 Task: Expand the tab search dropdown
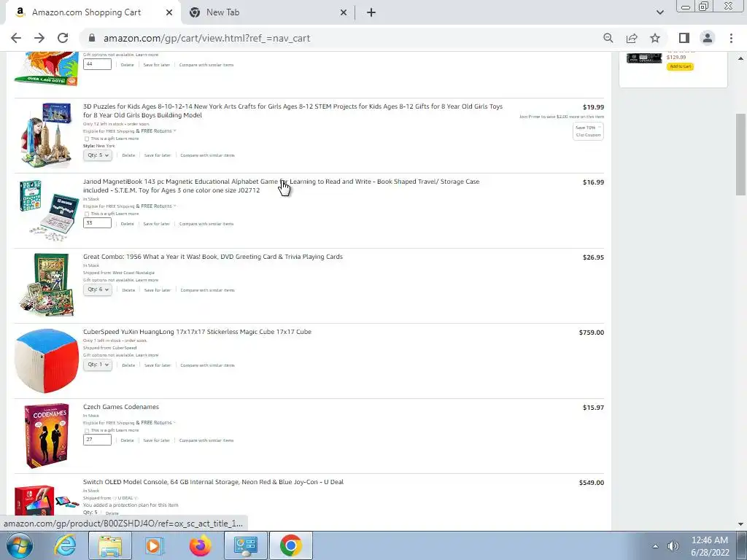(x=659, y=13)
